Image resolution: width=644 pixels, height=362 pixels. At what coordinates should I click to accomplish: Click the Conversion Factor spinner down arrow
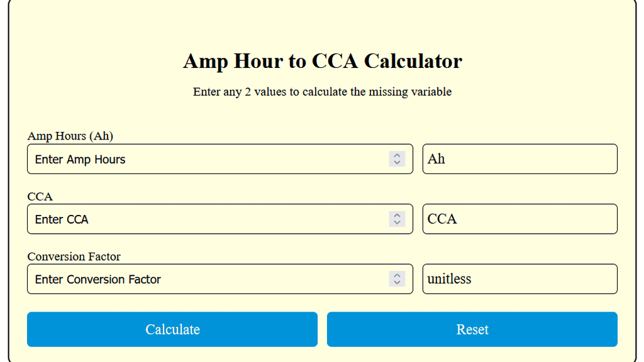coord(397,283)
